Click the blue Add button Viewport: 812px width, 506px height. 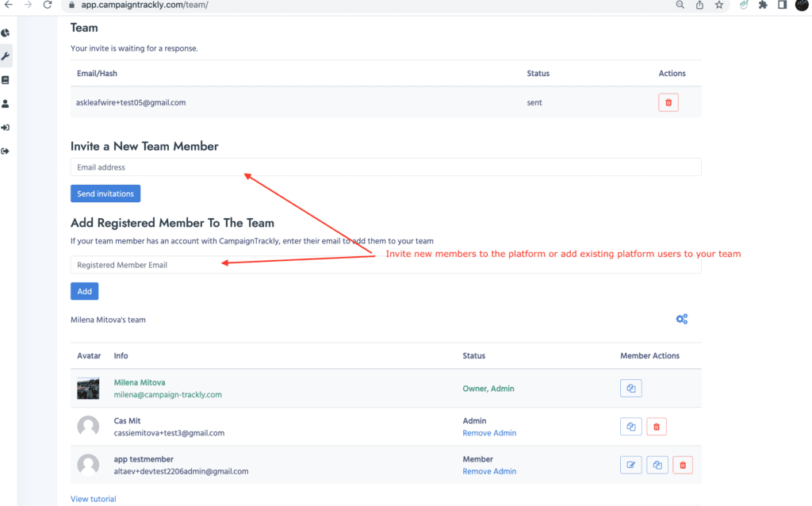click(x=85, y=291)
